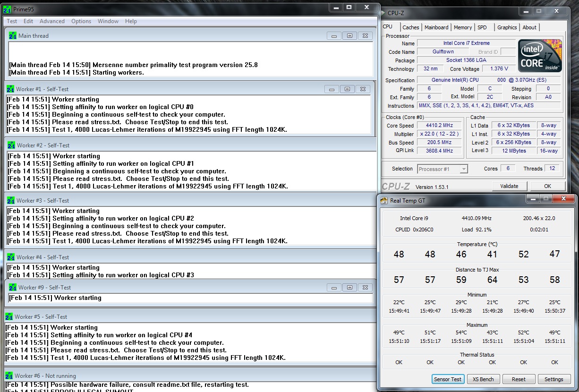Switch to the About tab in CPU-Z
Screen dimensions: 579x392
pyautogui.click(x=529, y=27)
